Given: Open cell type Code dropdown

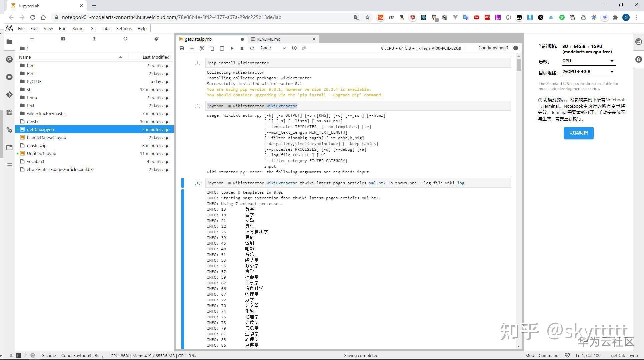Looking at the screenshot, I should coord(273,48).
